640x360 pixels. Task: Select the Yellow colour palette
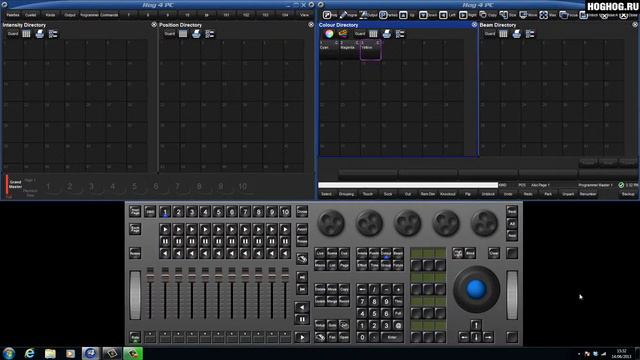pos(371,50)
